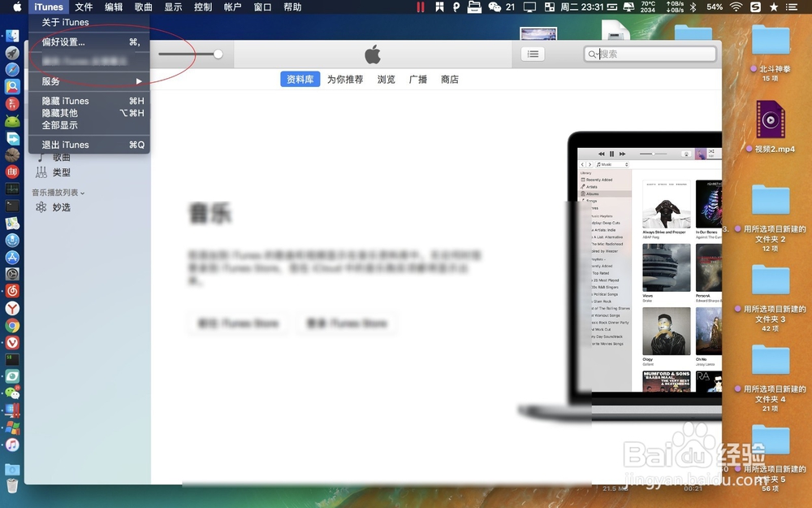
Task: Open WeChat from the Dock
Action: [x=12, y=393]
